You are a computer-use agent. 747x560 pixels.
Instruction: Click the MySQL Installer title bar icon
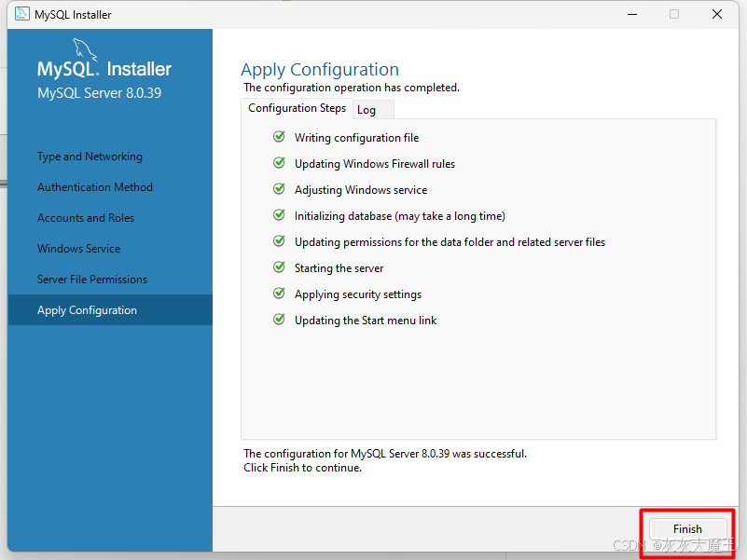21,14
